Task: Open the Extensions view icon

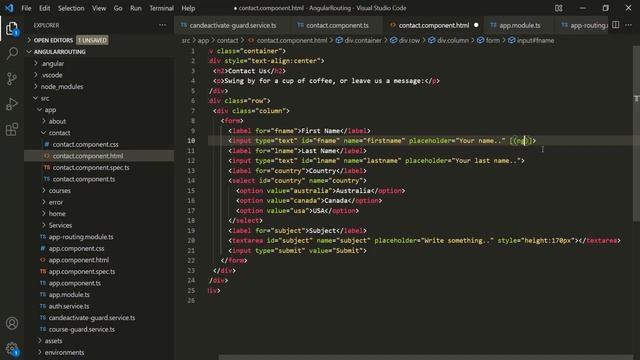Action: pyautogui.click(x=12, y=129)
